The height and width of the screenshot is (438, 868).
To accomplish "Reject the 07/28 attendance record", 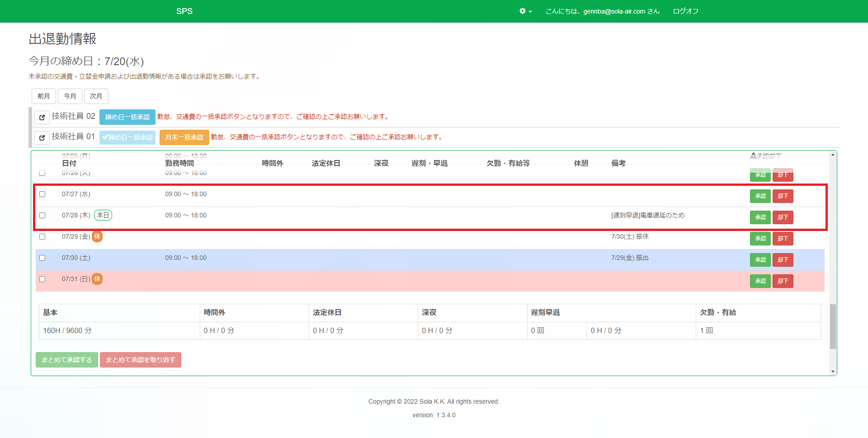I will click(x=783, y=217).
